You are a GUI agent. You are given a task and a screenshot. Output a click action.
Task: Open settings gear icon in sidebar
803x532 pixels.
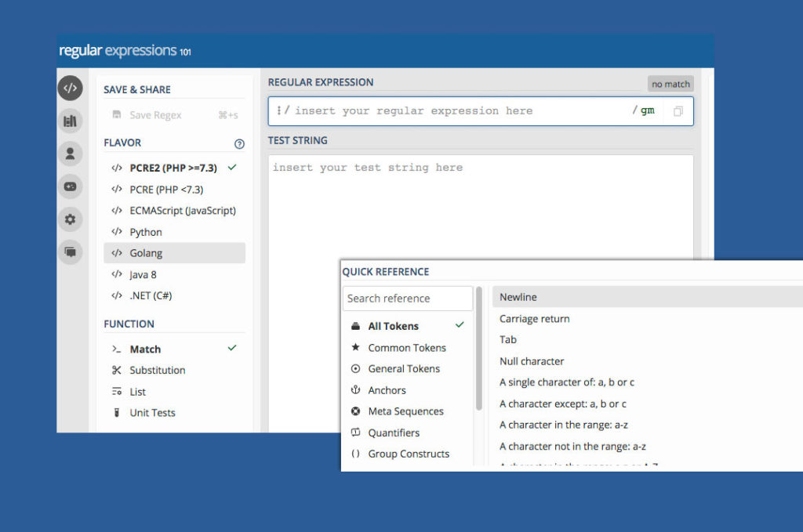70,219
